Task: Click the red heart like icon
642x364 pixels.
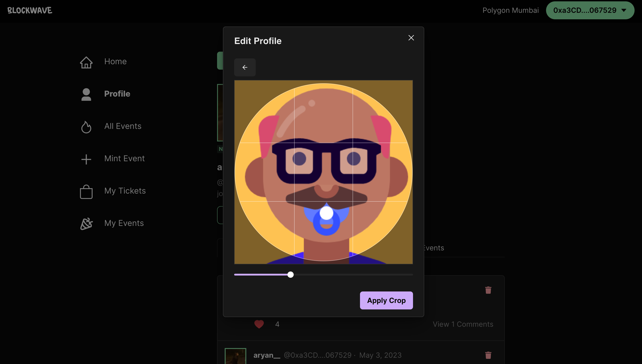Action: click(259, 324)
